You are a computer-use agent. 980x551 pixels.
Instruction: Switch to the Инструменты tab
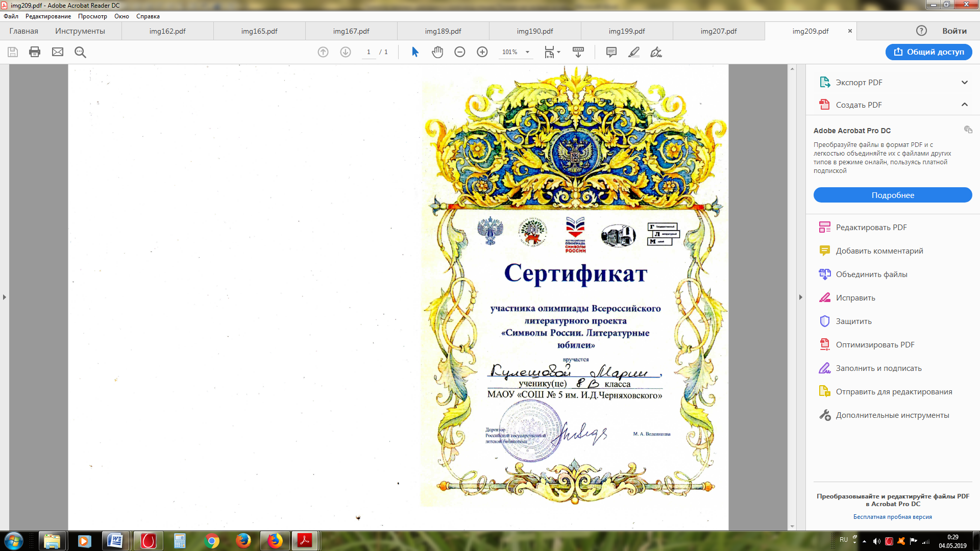tap(80, 31)
